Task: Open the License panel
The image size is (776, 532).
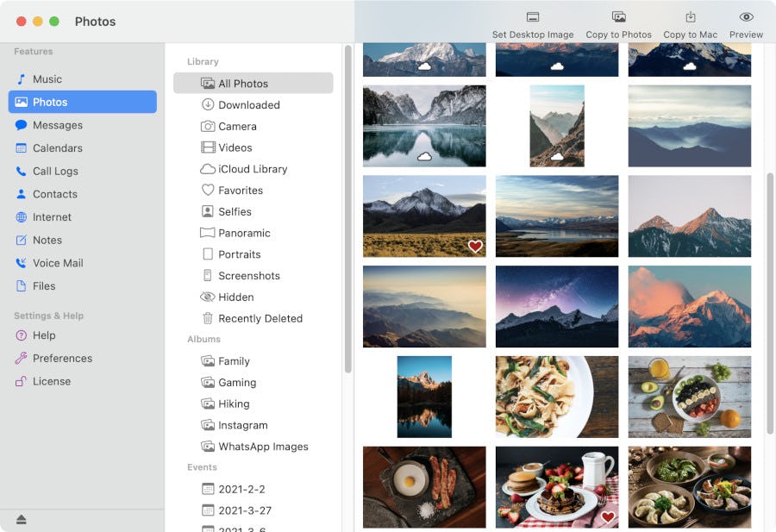Action: click(47, 380)
